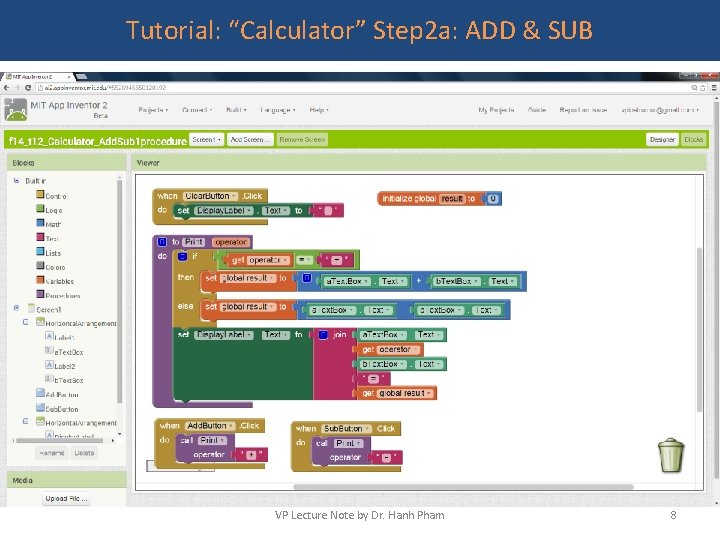The width and height of the screenshot is (720, 540).
Task: Click the number 0 in initialize global result
Action: (493, 199)
